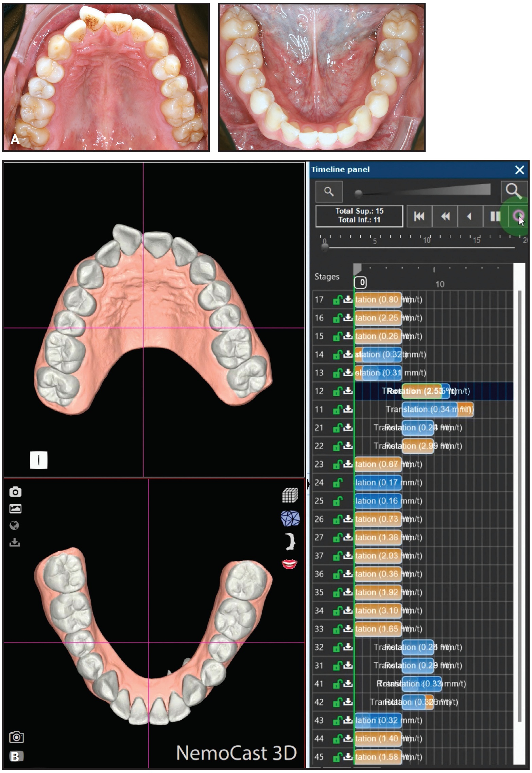Select the blue mesh polygon icon

click(290, 518)
